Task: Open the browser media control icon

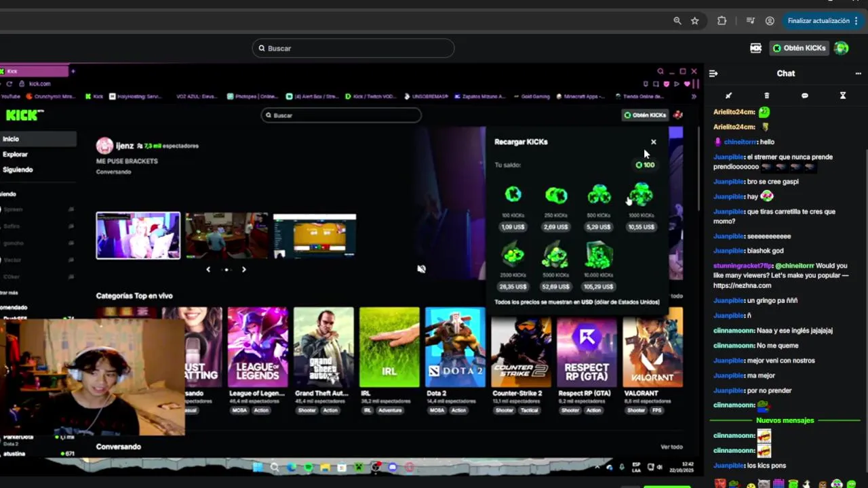Action: click(x=750, y=21)
